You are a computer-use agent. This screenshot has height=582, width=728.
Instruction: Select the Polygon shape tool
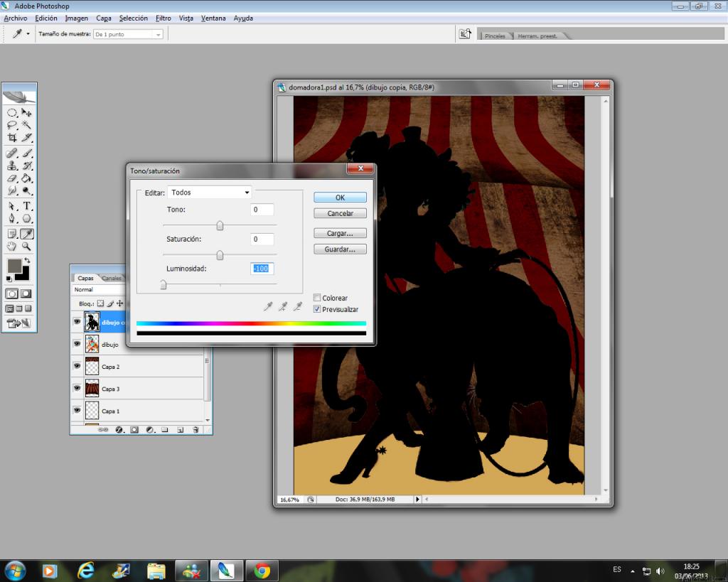[26, 219]
